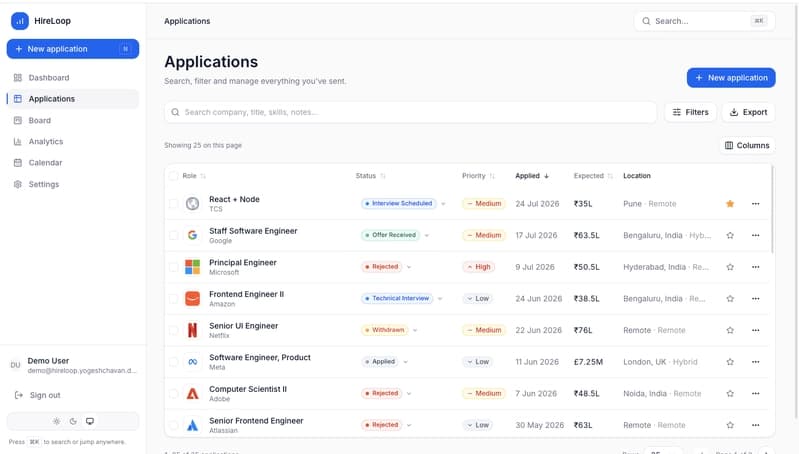Sort by Priority column header

(478, 176)
